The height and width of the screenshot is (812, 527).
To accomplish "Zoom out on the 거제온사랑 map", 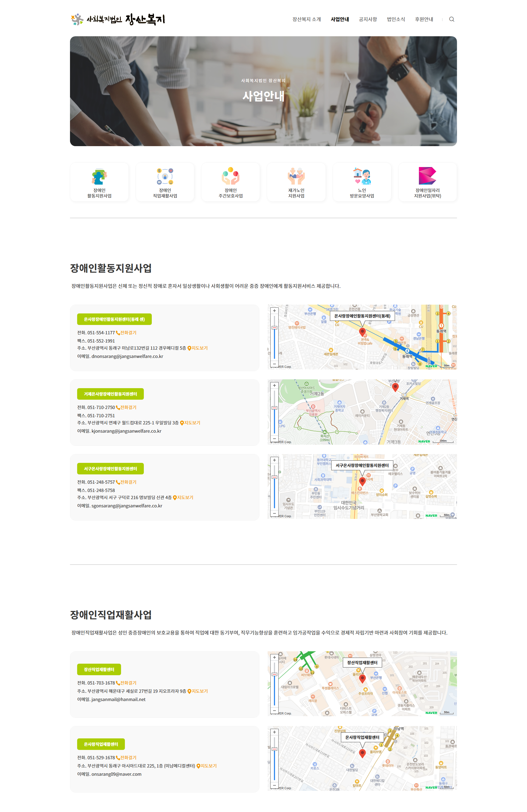I will point(274,439).
